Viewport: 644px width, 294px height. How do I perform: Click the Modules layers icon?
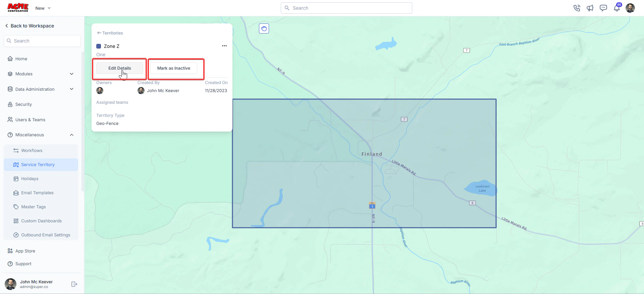(10, 74)
